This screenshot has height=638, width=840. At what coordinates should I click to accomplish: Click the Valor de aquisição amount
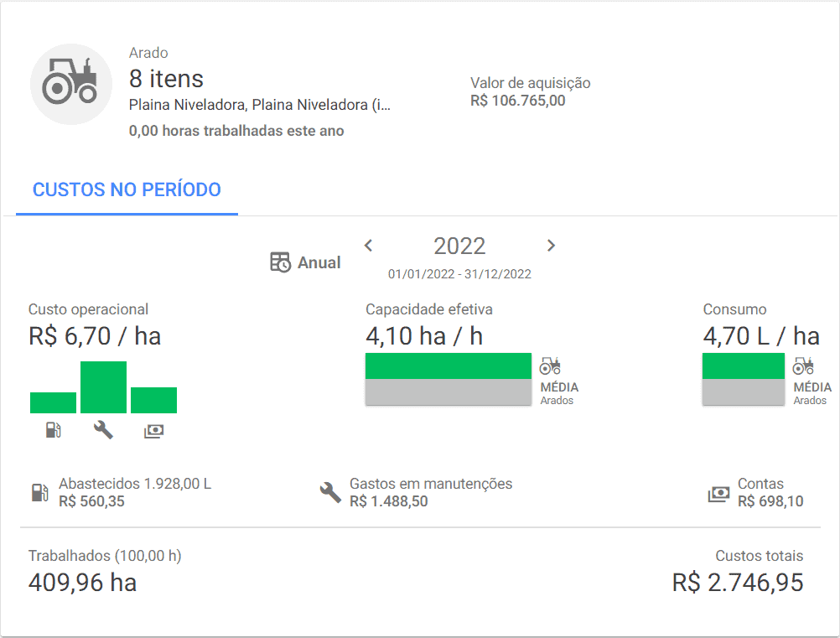(x=518, y=101)
